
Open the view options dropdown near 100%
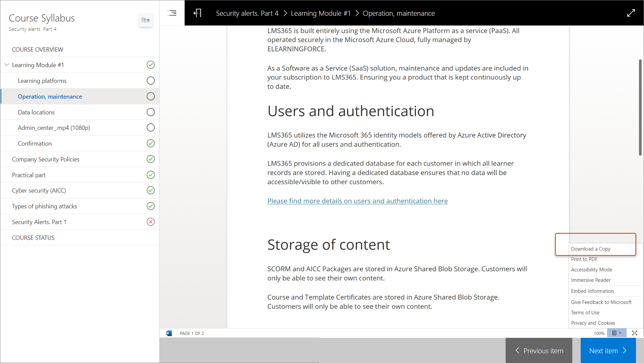pos(617,333)
